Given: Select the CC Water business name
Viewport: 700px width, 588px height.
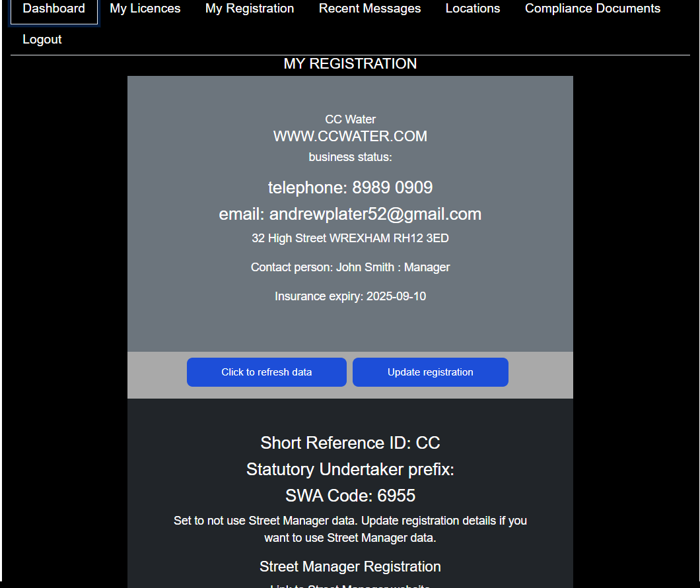Looking at the screenshot, I should [350, 119].
